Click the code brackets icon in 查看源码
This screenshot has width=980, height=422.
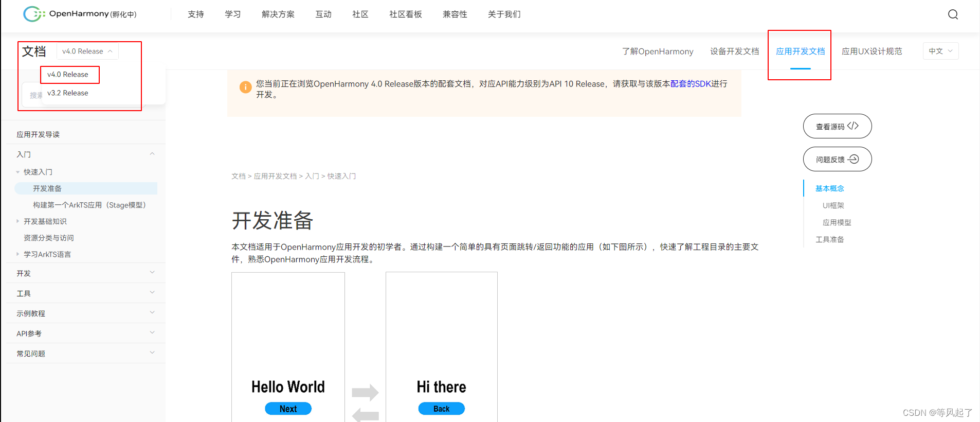[x=853, y=126]
